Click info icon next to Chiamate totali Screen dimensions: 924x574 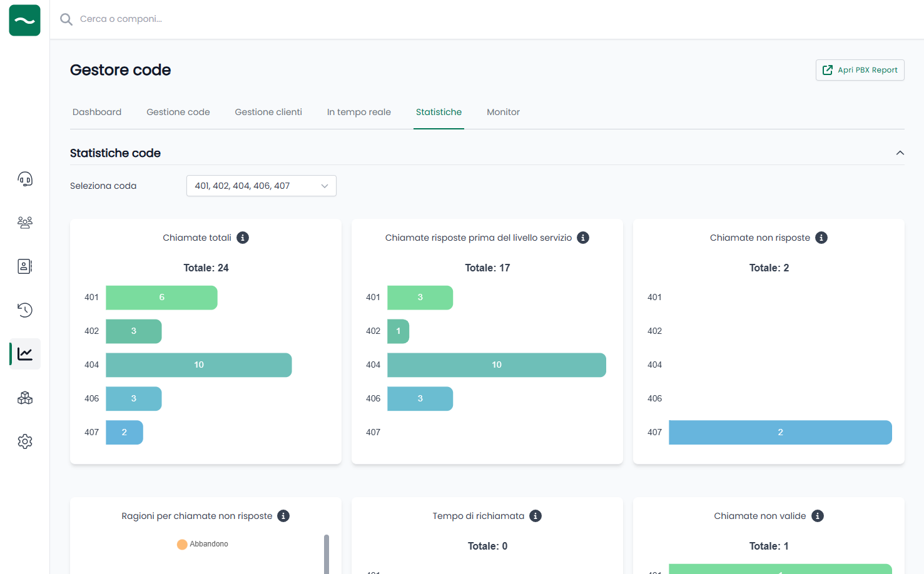tap(243, 238)
